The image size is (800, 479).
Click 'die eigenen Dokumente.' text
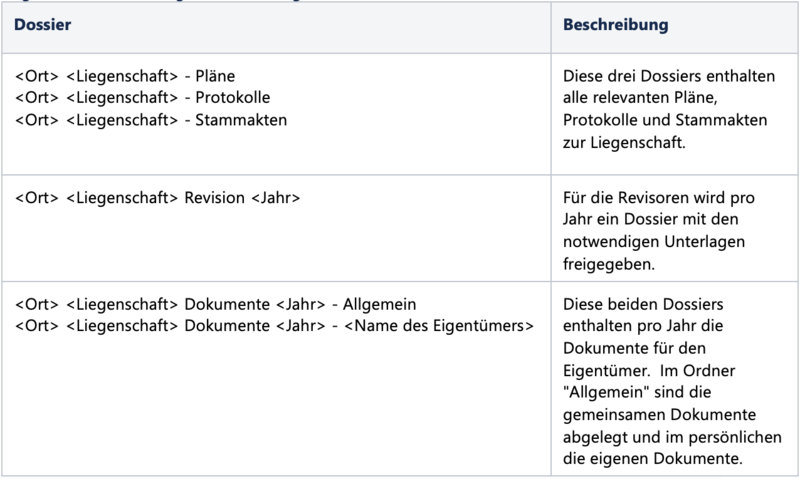click(653, 459)
